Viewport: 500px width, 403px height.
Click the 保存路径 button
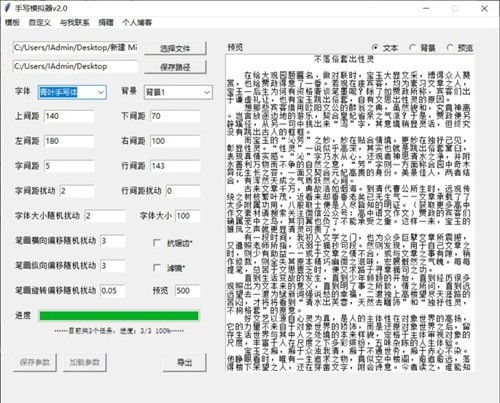(x=175, y=67)
